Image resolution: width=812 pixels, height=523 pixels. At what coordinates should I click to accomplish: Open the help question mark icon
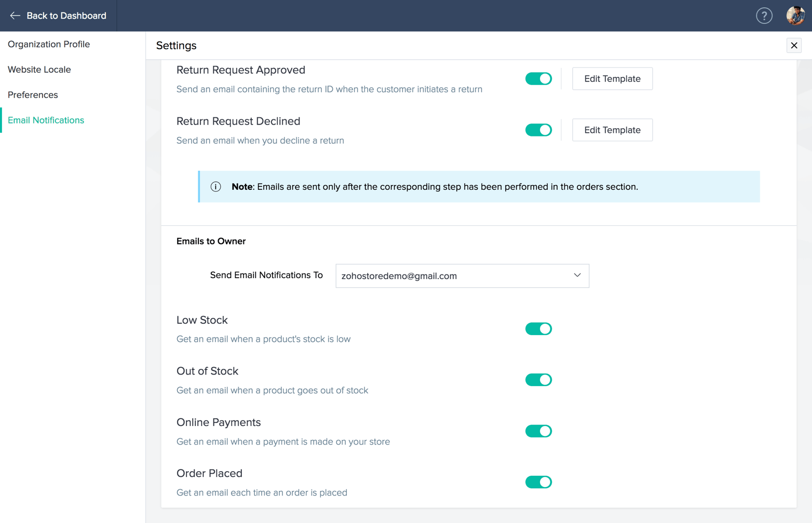[x=764, y=16]
